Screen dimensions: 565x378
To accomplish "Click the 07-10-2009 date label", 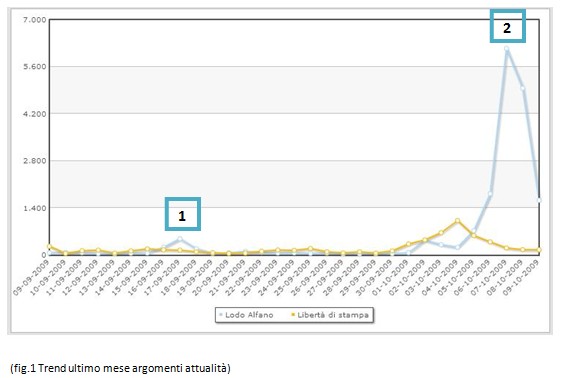I will (489, 278).
